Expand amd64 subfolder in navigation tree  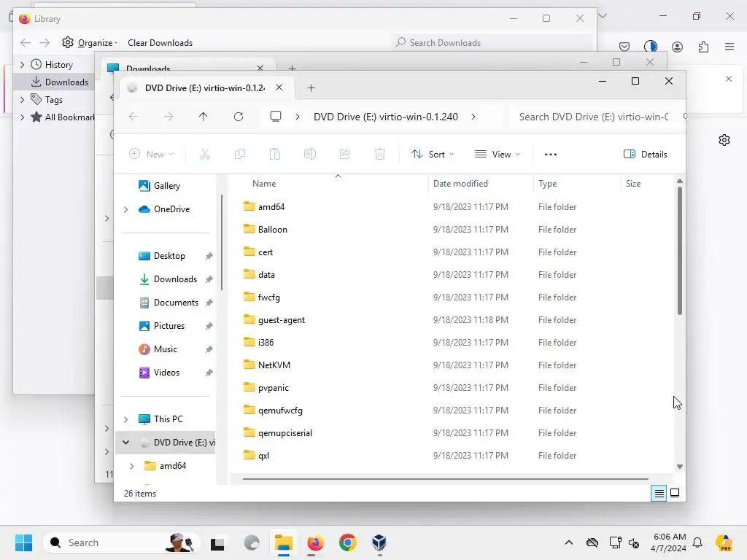tap(132, 466)
